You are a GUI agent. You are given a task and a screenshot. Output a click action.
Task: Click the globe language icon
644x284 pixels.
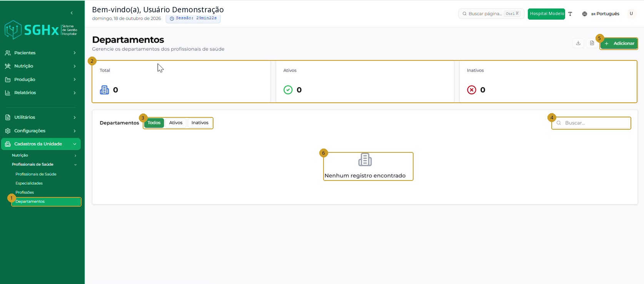click(x=584, y=14)
